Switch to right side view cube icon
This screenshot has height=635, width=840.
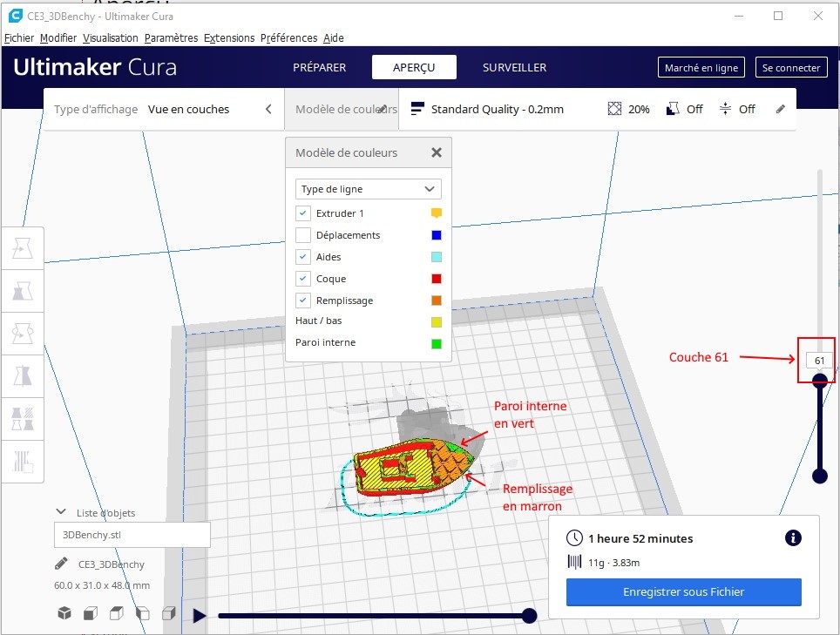click(169, 613)
